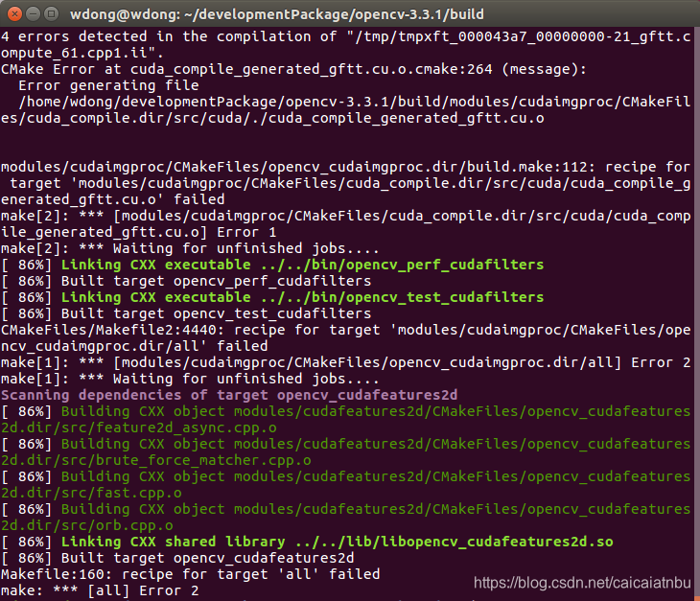Click the '4 errors detected in the compilation' line
Screen dimensions: 700x601
346,36
